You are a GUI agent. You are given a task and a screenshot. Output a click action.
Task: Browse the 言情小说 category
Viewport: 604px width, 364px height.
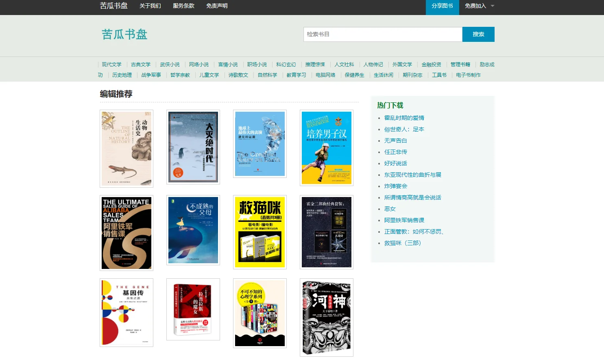point(228,65)
